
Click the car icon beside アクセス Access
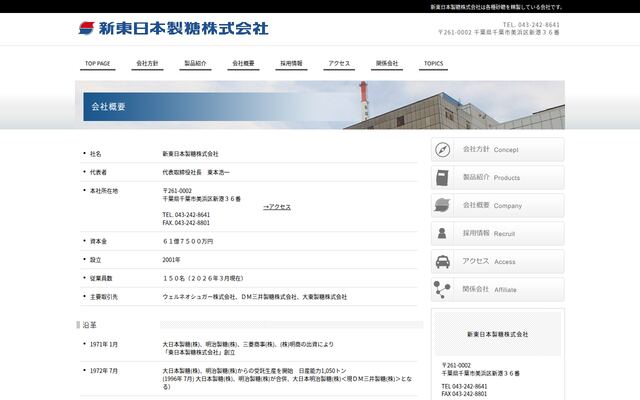(x=442, y=262)
